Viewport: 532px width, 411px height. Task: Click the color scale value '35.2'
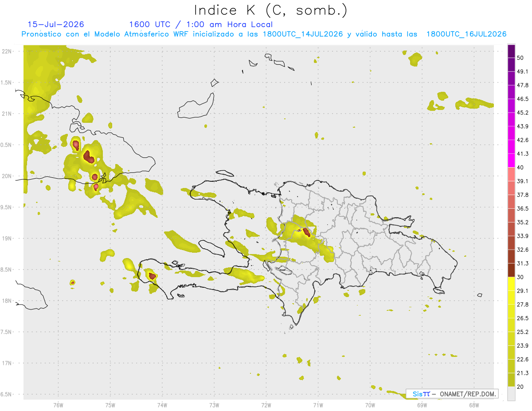tap(523, 222)
